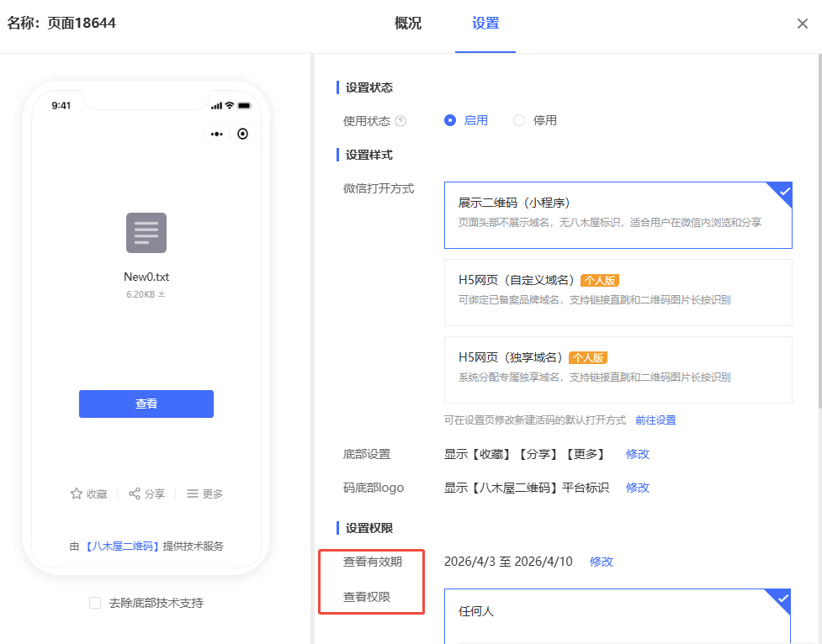Select the 停用 radio button
The width and height of the screenshot is (822, 644).
(519, 120)
